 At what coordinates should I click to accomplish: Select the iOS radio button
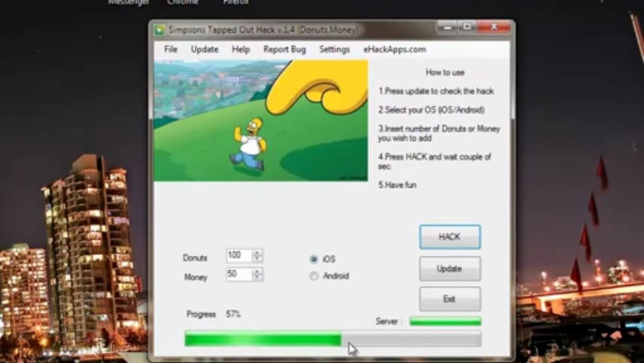314,259
